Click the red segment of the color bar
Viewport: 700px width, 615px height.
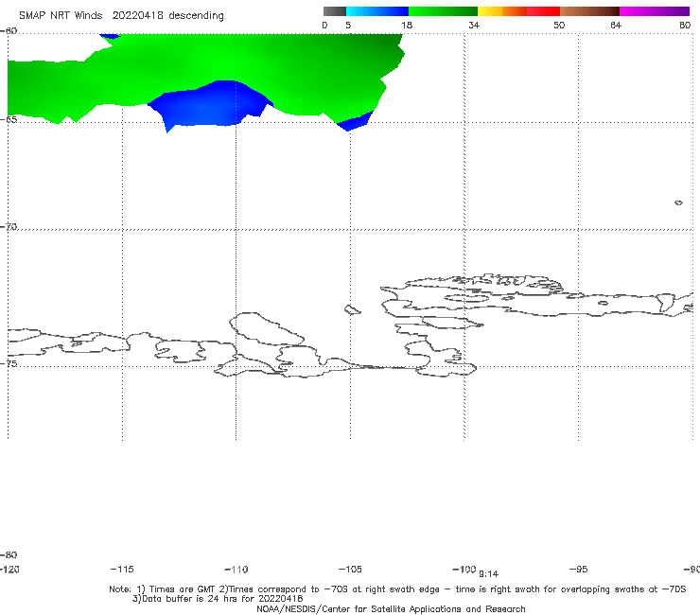543,11
